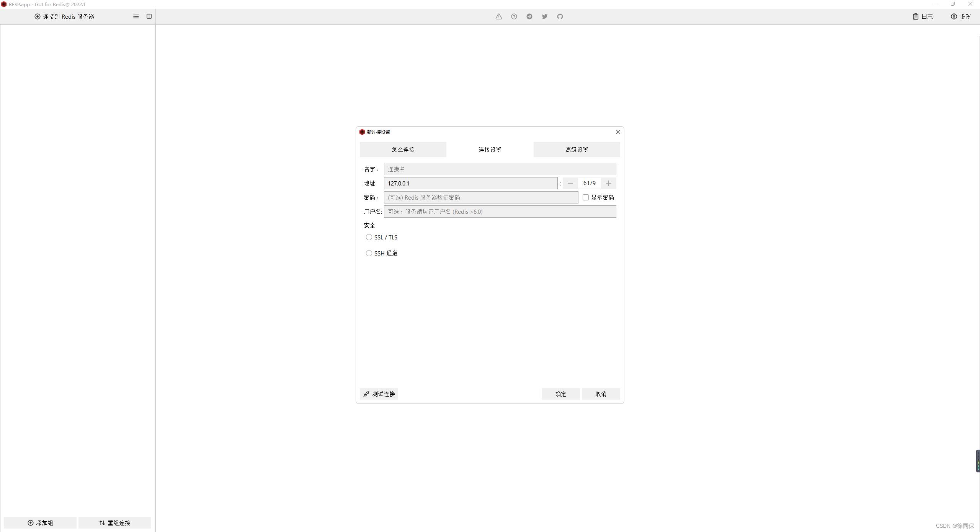Switch to the 连接设置 tab
The height and width of the screenshot is (532, 980).
(x=490, y=150)
